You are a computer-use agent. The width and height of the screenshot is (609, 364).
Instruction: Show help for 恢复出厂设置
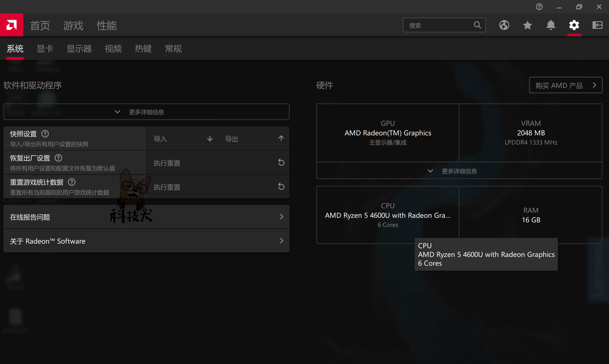pyautogui.click(x=58, y=158)
